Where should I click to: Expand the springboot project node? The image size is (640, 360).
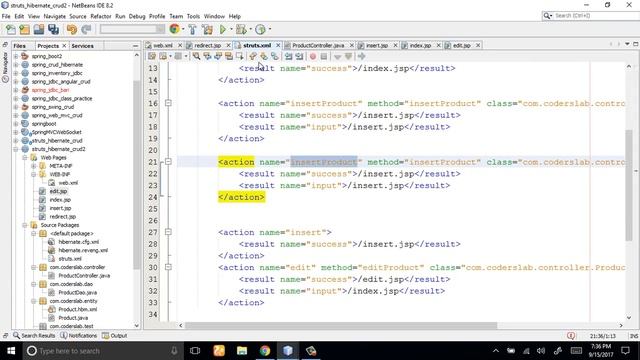(x=16, y=124)
